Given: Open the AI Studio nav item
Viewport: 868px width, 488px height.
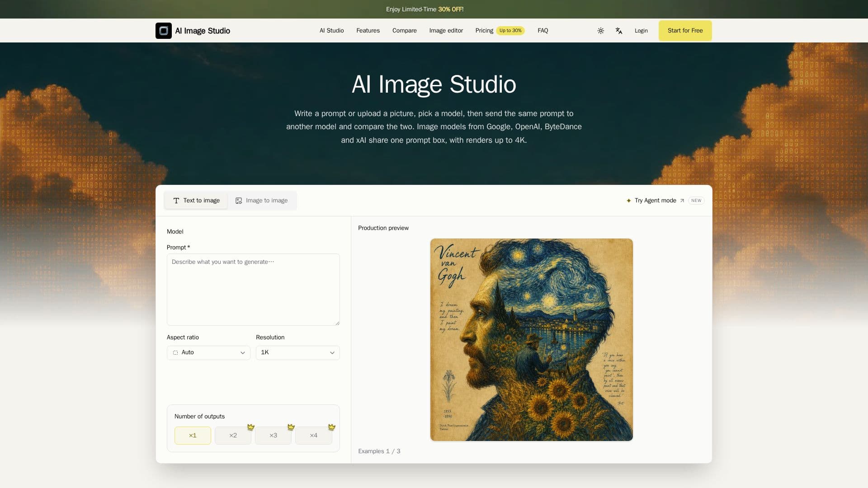Looking at the screenshot, I should pos(332,31).
